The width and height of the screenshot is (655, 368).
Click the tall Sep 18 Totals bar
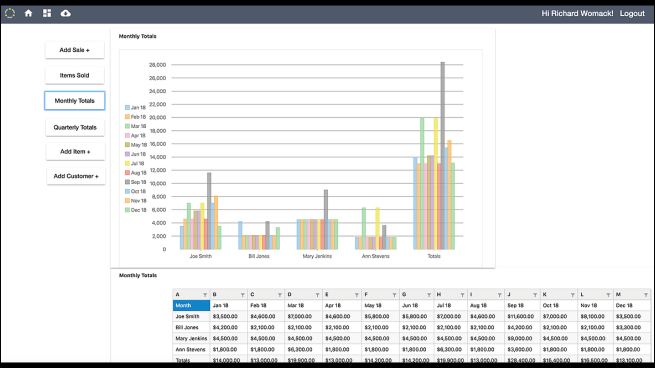(442, 156)
